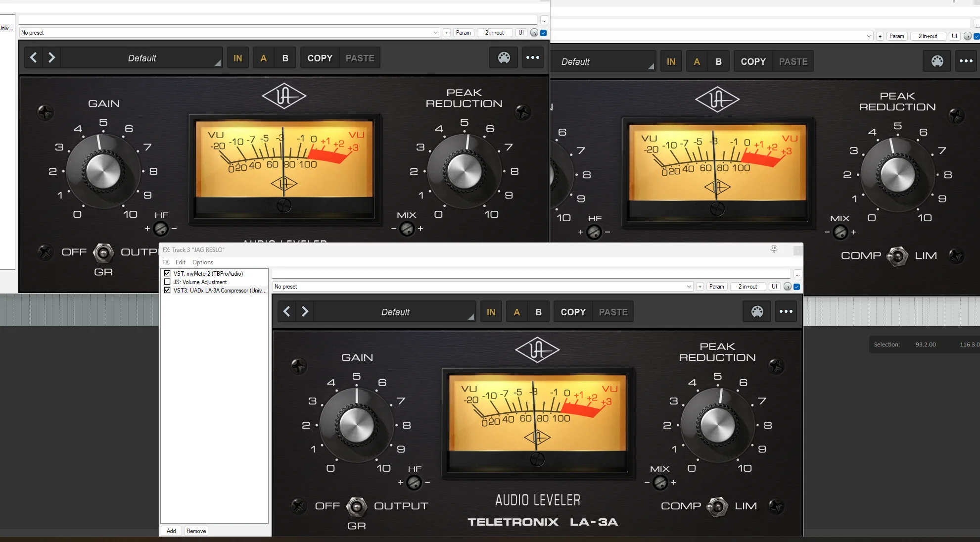Click the COPY button in top-left plugin

(x=320, y=58)
